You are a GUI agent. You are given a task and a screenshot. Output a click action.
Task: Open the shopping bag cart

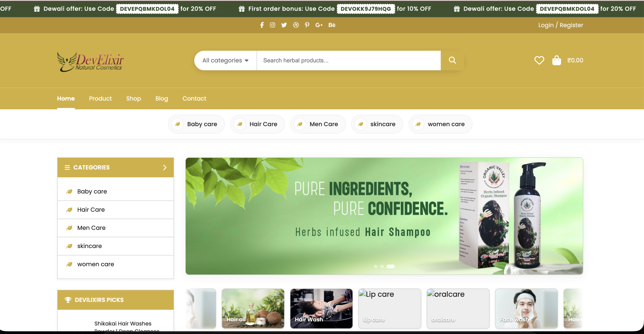point(556,60)
